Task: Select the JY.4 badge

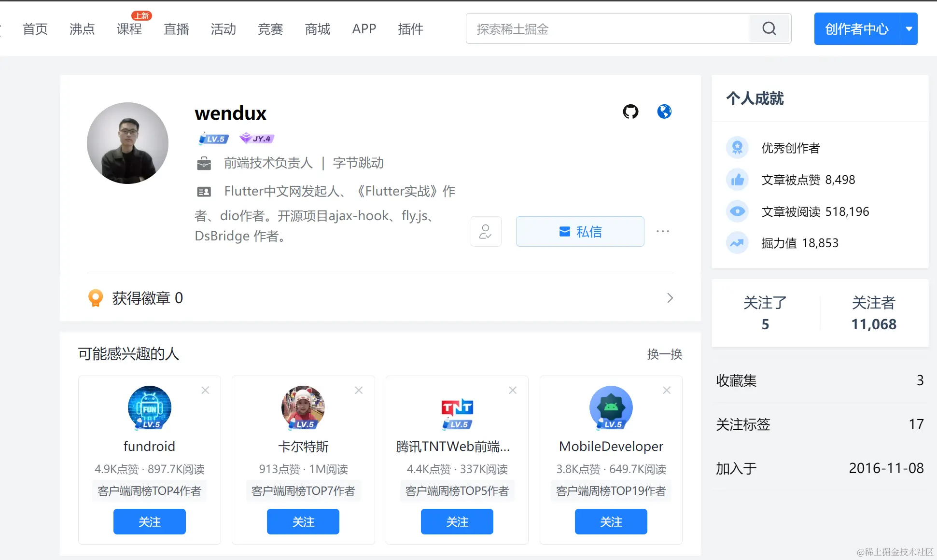Action: click(256, 138)
